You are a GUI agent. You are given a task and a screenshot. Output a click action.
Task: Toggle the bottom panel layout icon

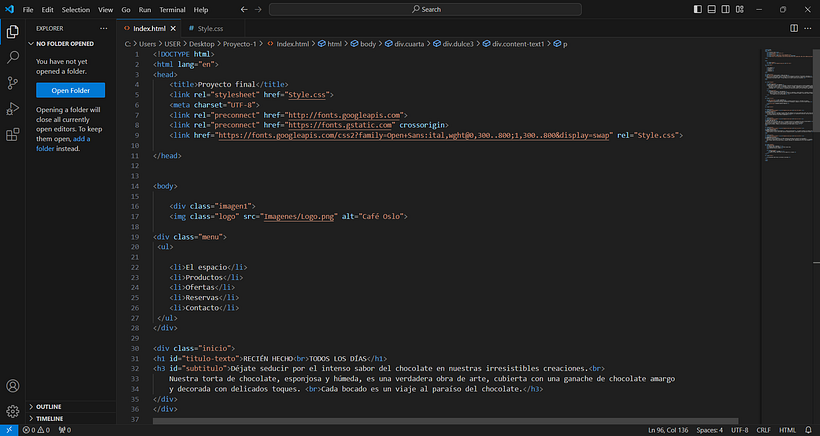(x=712, y=9)
